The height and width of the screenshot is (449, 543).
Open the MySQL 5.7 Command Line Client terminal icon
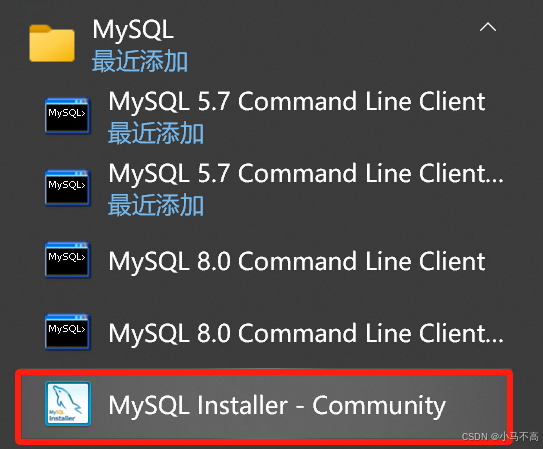(67, 116)
